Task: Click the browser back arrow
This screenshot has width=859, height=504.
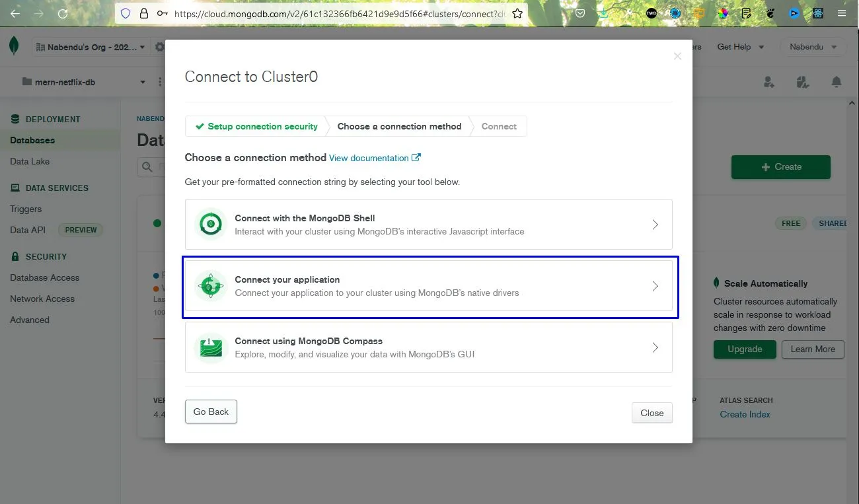Action: pos(15,13)
